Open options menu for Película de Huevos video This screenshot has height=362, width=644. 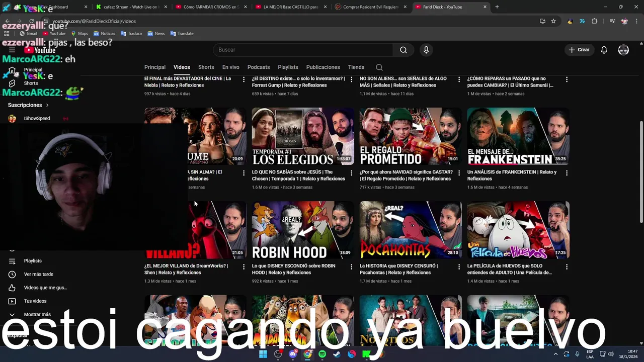pyautogui.click(x=567, y=267)
